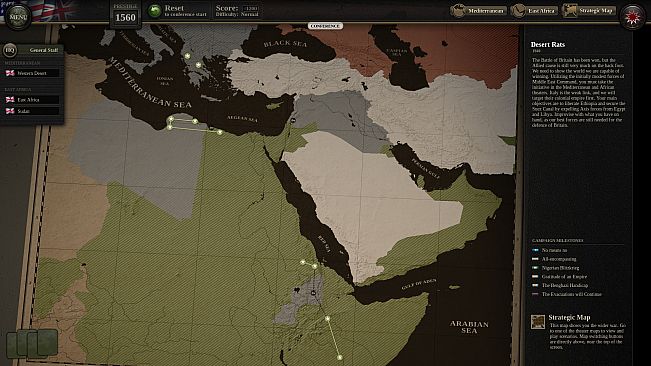Image resolution: width=651 pixels, height=366 pixels.
Task: Click the eastern end node of Libyan coast path
Action: pyautogui.click(x=220, y=132)
